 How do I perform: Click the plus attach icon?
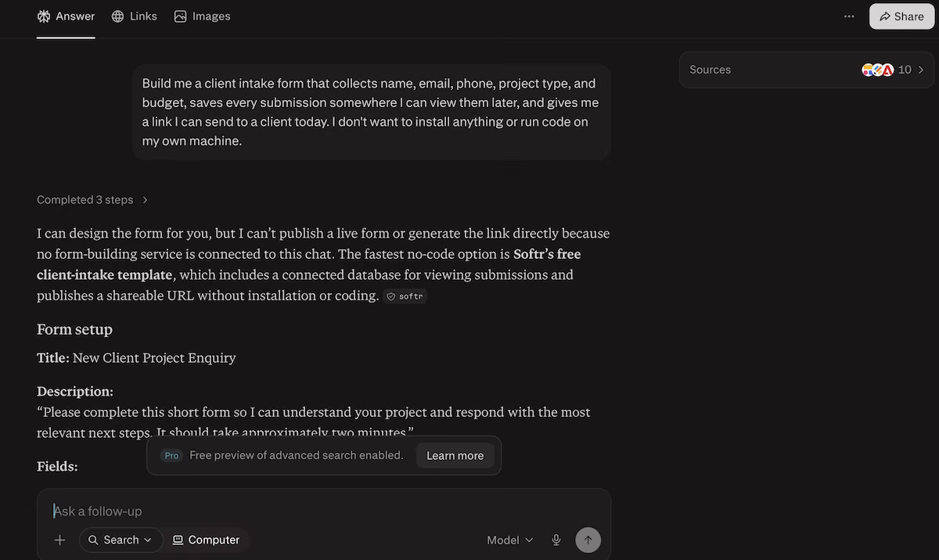59,540
